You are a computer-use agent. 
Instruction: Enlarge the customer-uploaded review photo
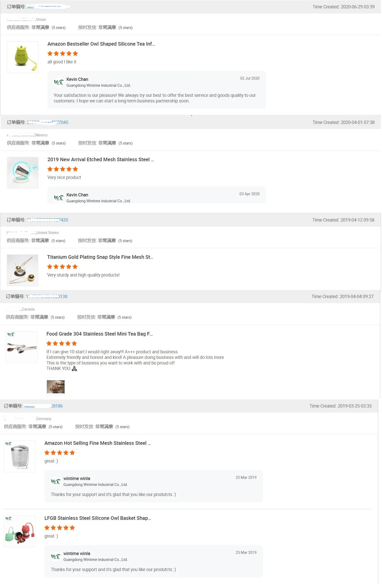[x=56, y=387]
